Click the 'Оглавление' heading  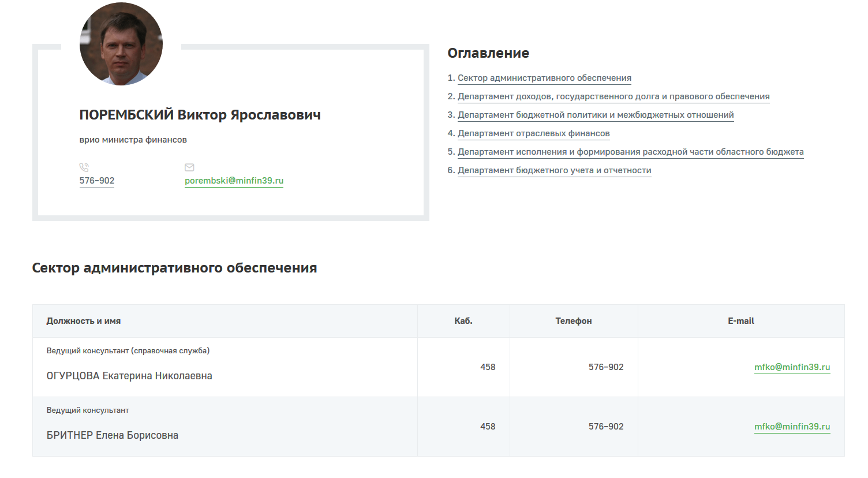488,53
